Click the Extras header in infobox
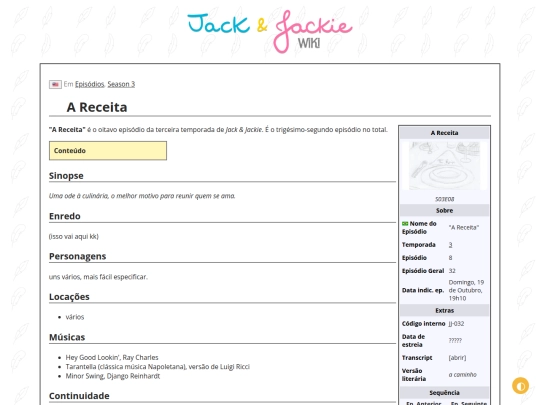 (x=444, y=310)
